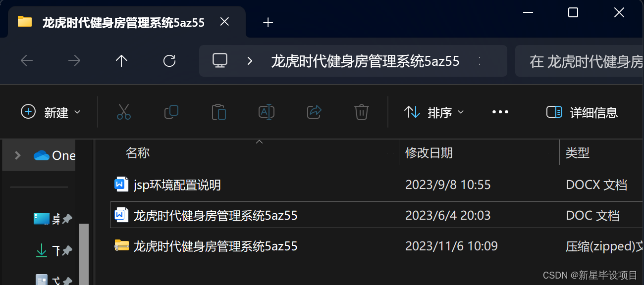Sort files by 名称 column header

pos(138,153)
